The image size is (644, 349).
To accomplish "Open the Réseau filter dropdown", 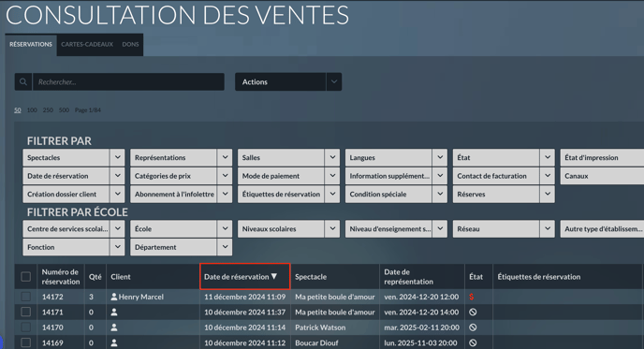I will 504,228.
